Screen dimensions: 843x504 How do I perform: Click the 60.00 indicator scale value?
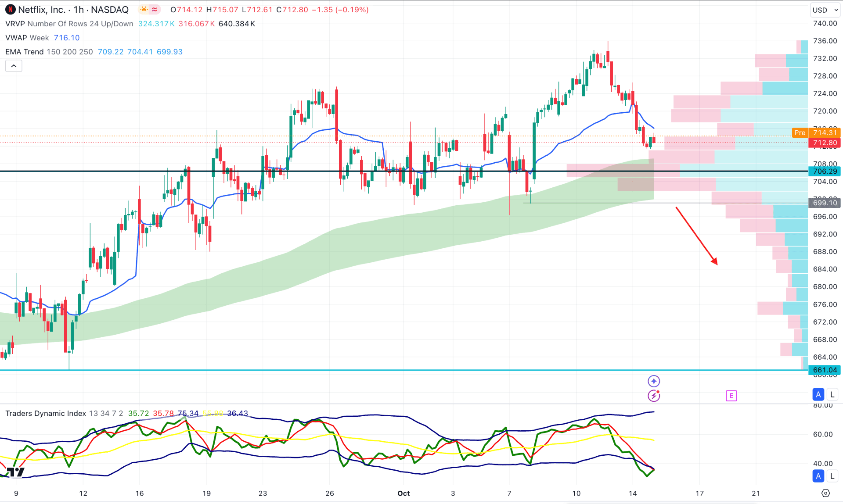(823, 434)
